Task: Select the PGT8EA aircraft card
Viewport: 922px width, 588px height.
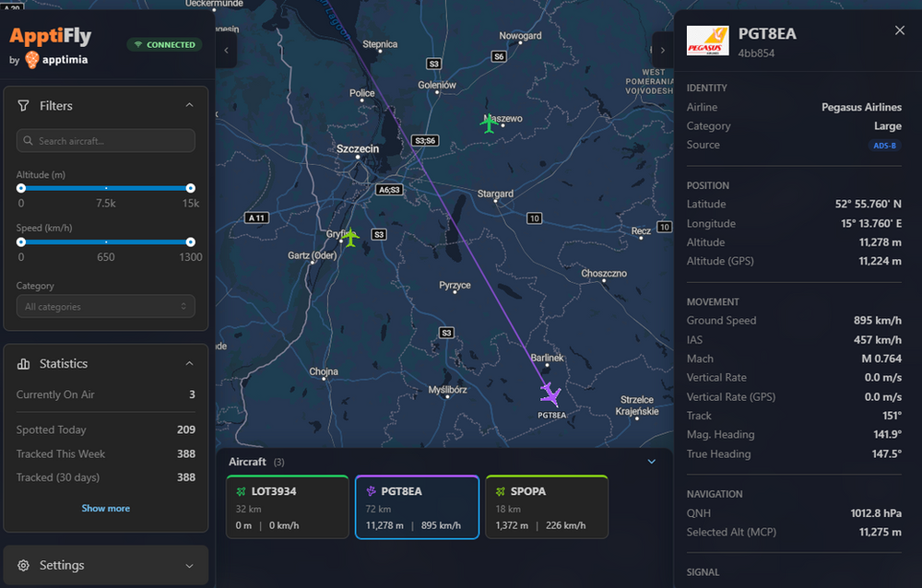Action: click(417, 507)
